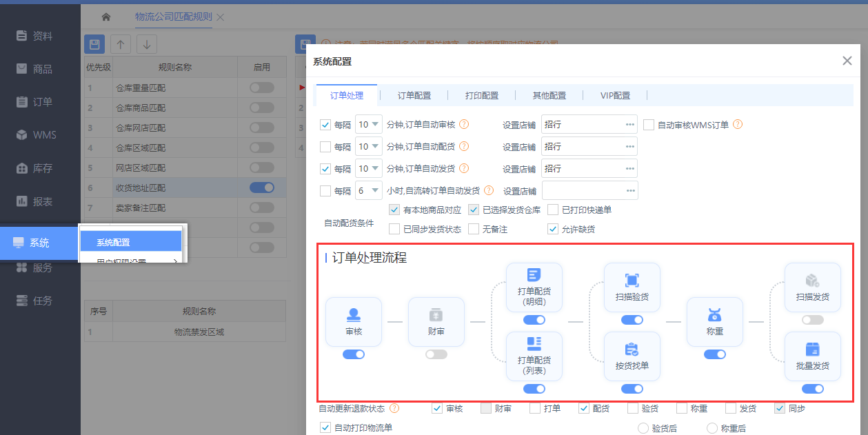868x435 pixels.
Task: Open shop picker for 订单自动配货 row
Action: click(x=630, y=147)
